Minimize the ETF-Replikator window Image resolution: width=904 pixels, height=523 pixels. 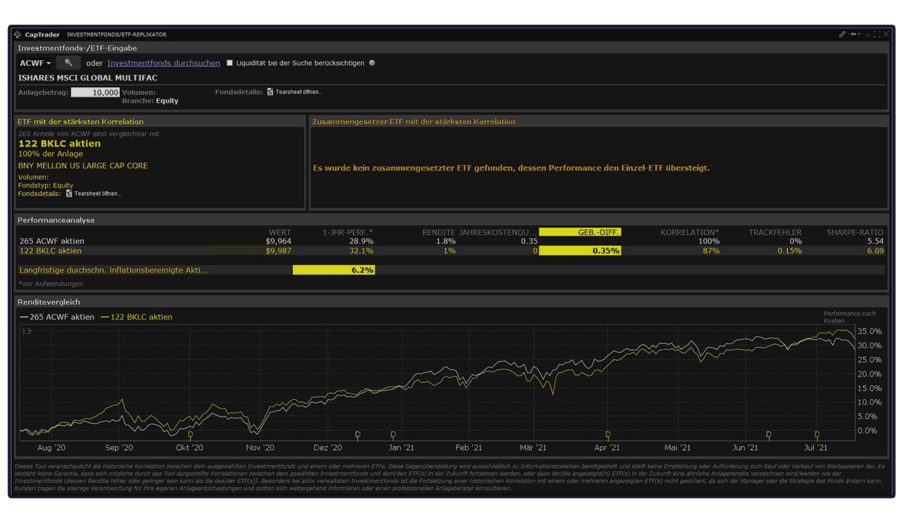tap(868, 35)
